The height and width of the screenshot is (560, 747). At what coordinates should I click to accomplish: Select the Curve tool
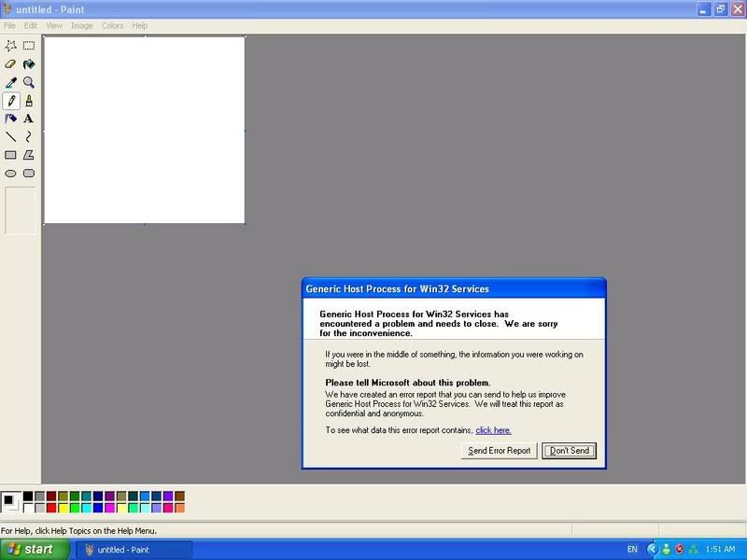pos(29,137)
